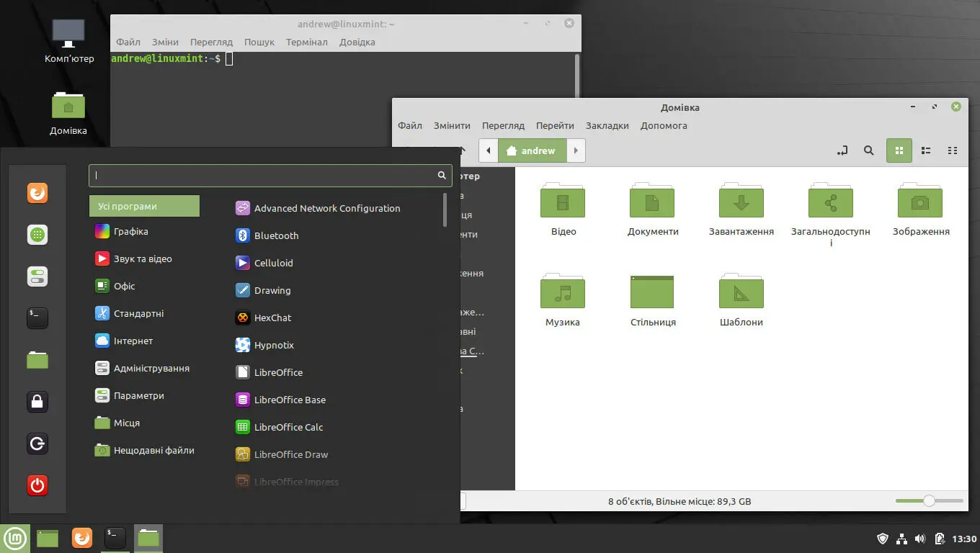Open the Термінал menu in the terminal window
Image resolution: width=980 pixels, height=553 pixels.
[x=306, y=42]
